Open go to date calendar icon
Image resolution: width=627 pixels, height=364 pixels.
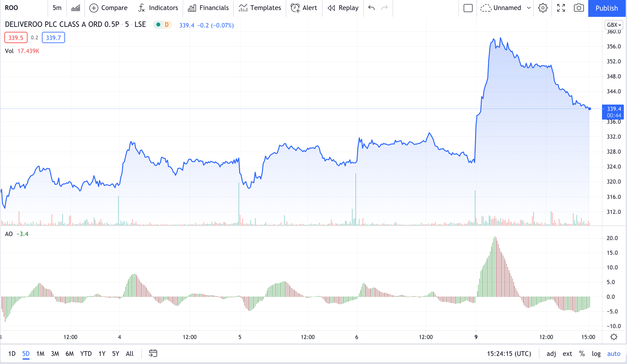coord(153,353)
